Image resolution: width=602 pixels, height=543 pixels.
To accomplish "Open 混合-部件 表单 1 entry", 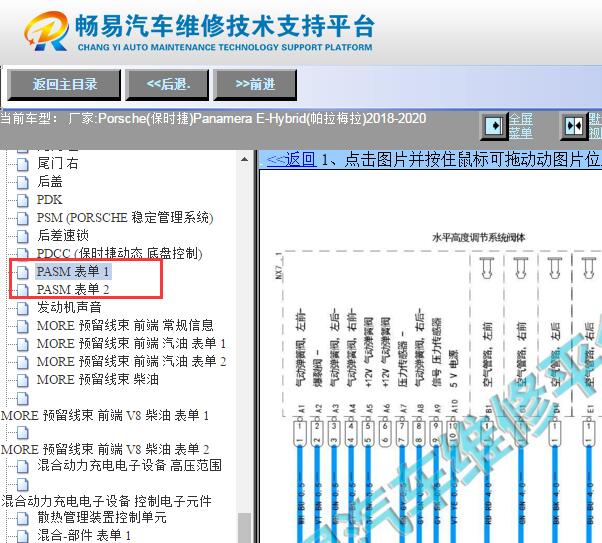I will pos(84,535).
